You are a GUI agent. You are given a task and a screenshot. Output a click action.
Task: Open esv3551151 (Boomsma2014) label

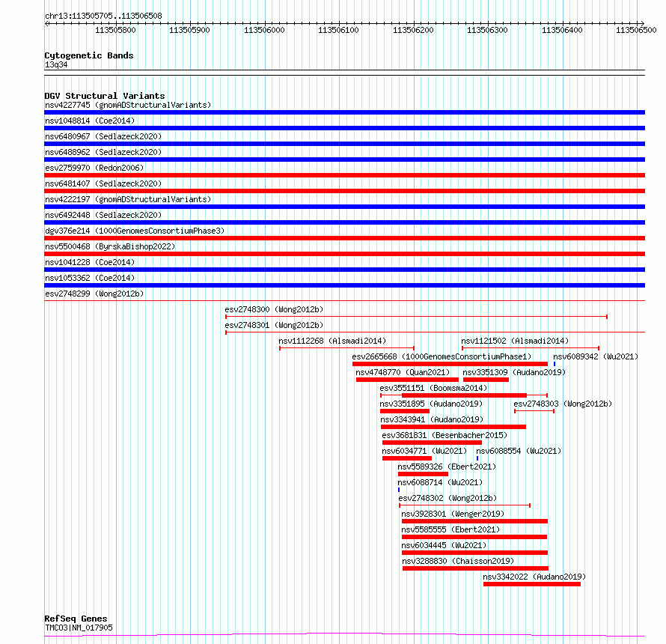433,388
